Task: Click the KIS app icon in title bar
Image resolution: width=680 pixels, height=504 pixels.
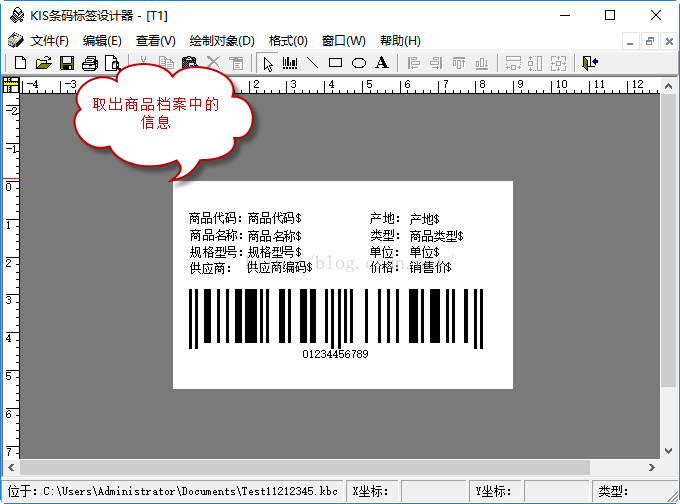Action: [17, 16]
